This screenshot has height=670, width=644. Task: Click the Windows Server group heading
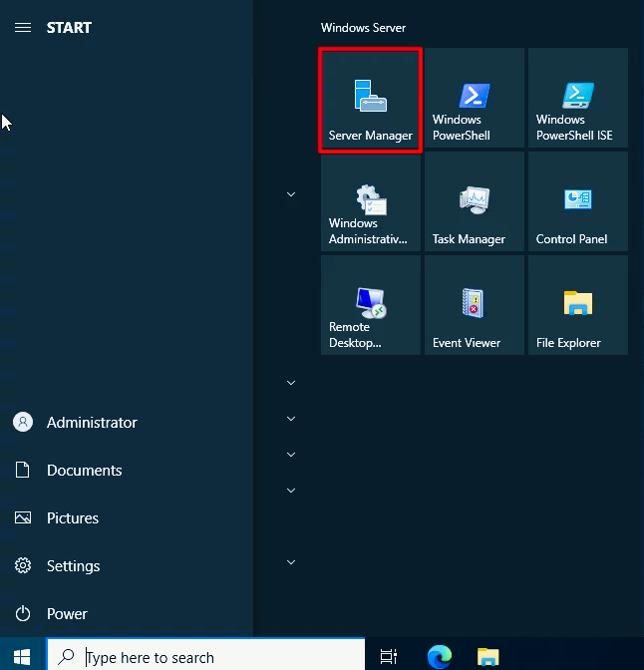pyautogui.click(x=363, y=28)
